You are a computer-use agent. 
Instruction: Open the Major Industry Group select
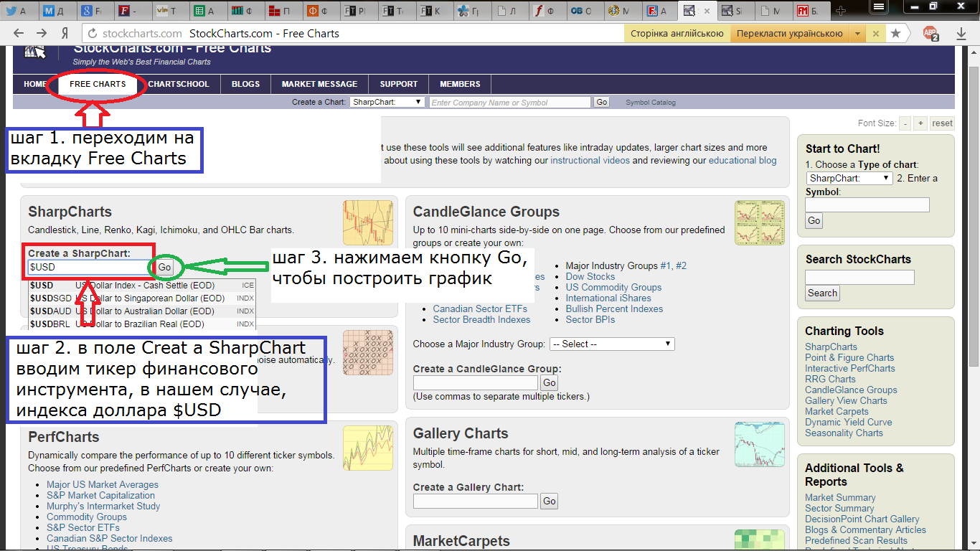coord(612,344)
